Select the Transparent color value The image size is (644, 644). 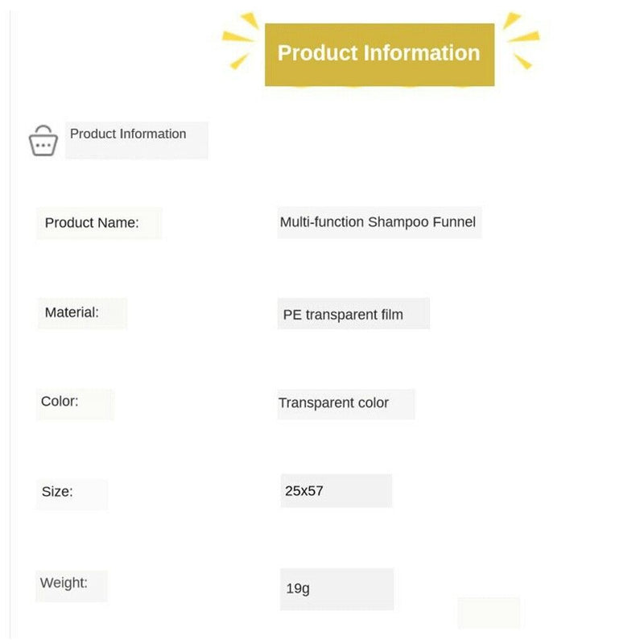[333, 402]
